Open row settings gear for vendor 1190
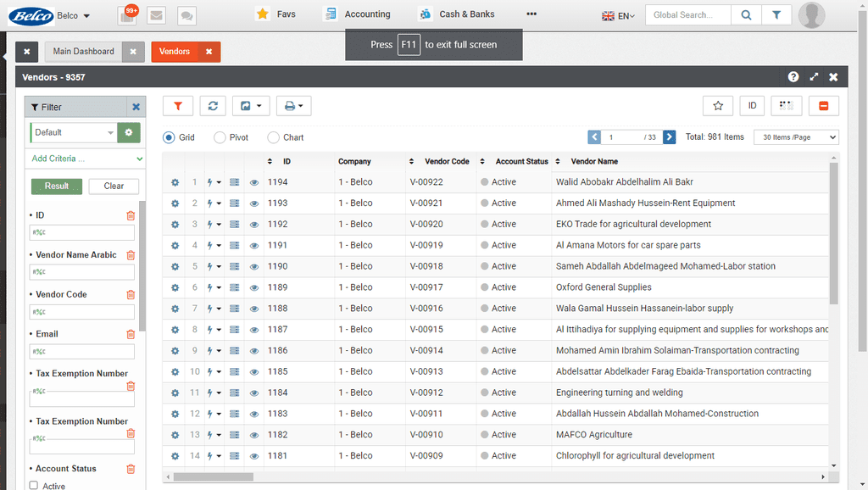The height and width of the screenshot is (490, 868). [x=175, y=266]
